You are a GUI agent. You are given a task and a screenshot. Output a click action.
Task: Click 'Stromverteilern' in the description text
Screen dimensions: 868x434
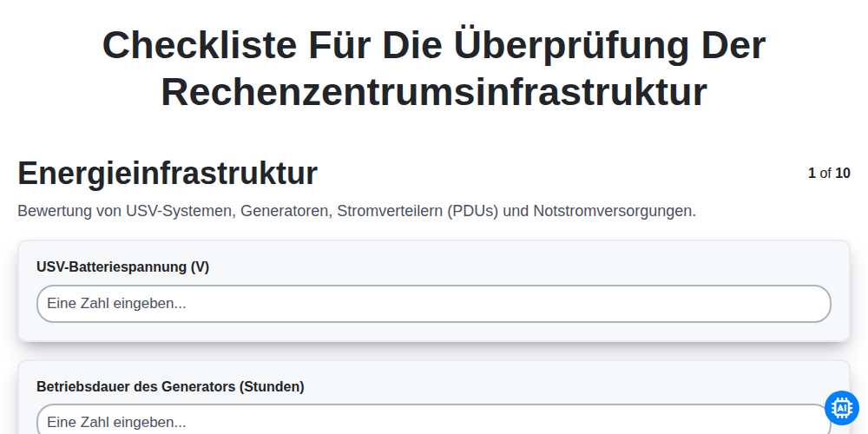coord(391,211)
